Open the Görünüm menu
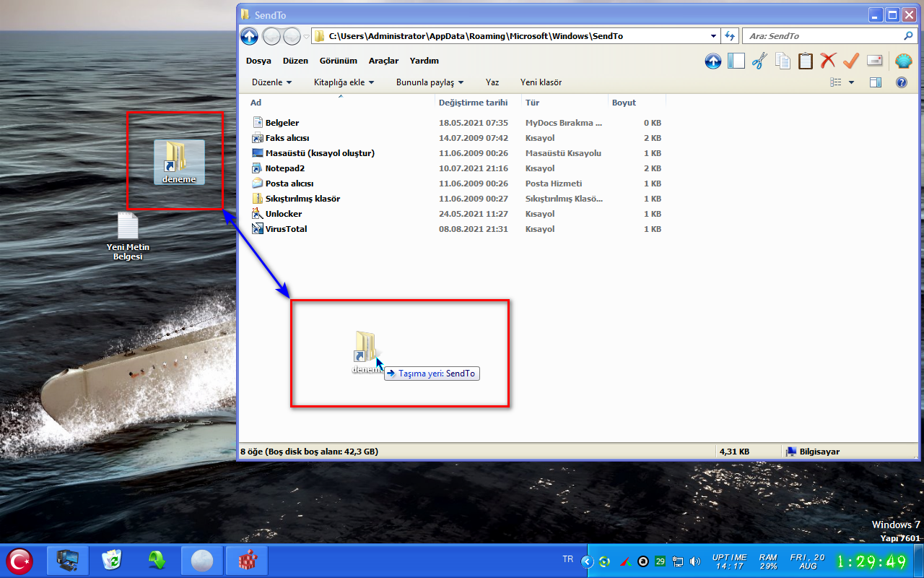The width and height of the screenshot is (924, 578). pos(339,61)
